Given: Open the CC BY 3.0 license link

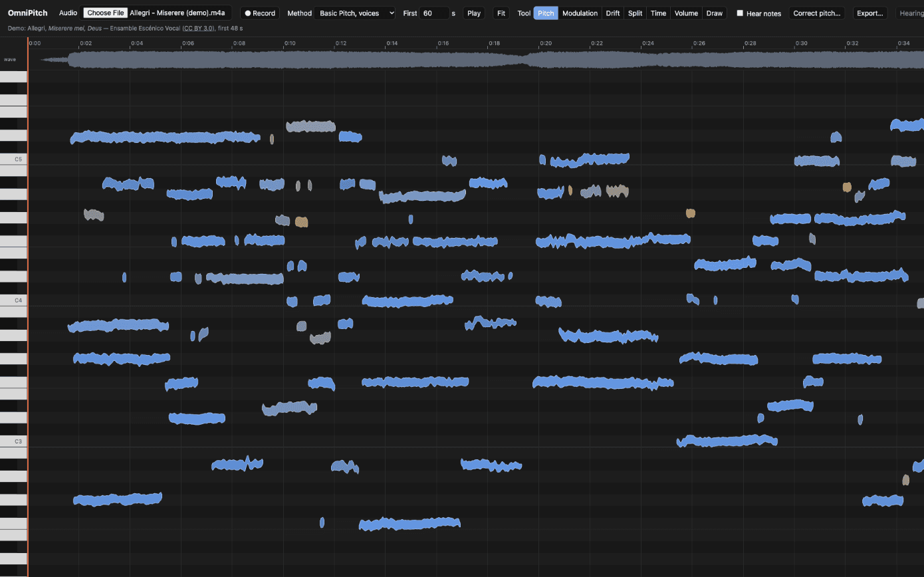Looking at the screenshot, I should point(199,28).
